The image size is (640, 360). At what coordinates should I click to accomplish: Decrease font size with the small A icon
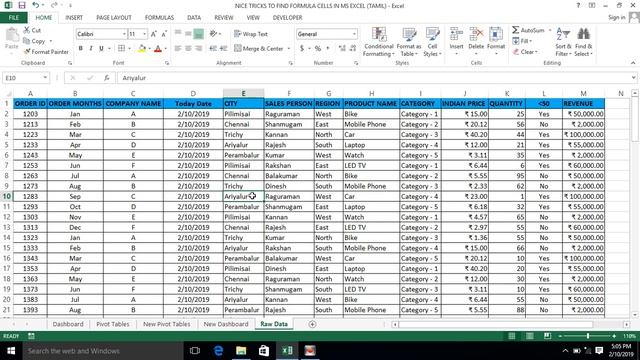click(164, 34)
